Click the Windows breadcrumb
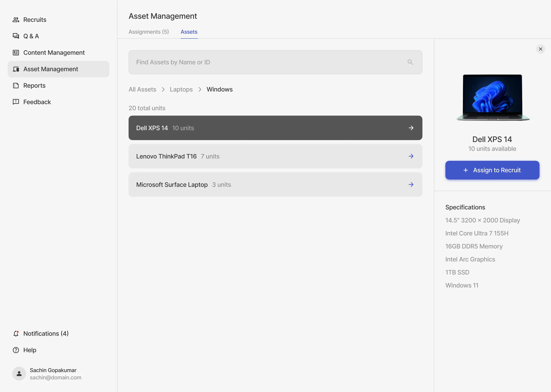 coord(219,89)
